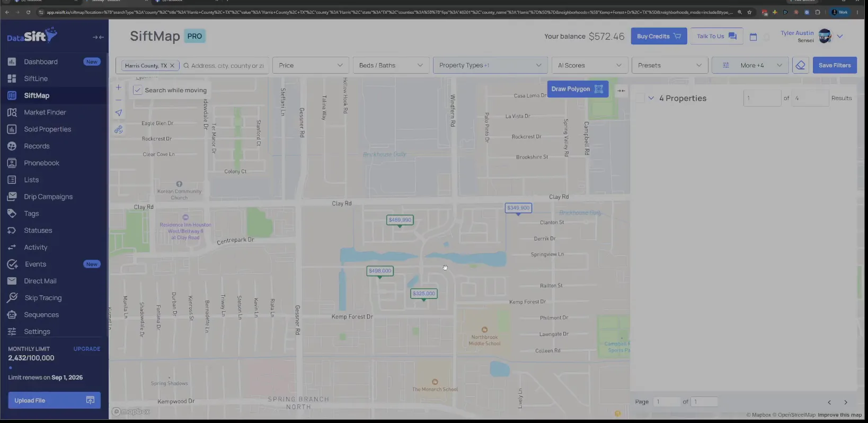Click the $489,990 map price marker
868x423 pixels.
400,220
